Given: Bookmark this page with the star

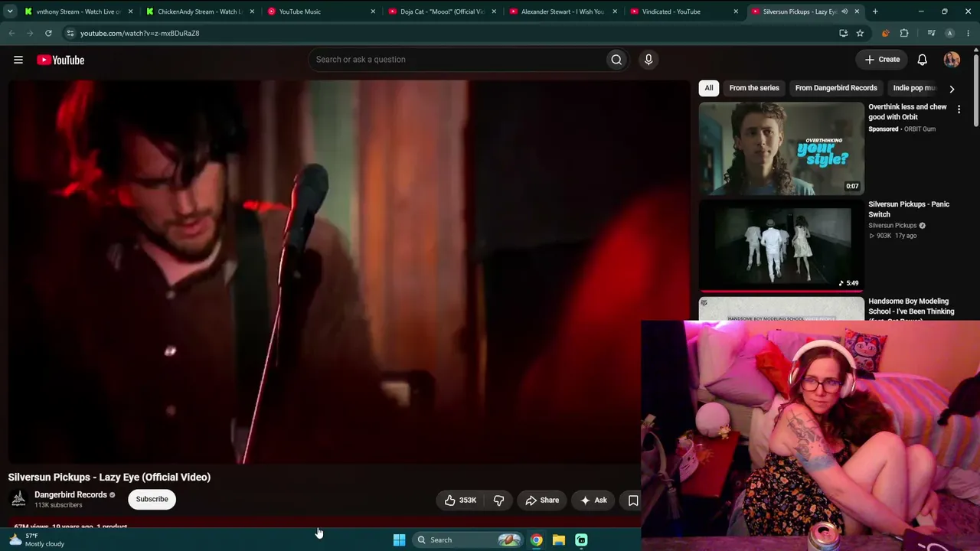Looking at the screenshot, I should click(860, 33).
